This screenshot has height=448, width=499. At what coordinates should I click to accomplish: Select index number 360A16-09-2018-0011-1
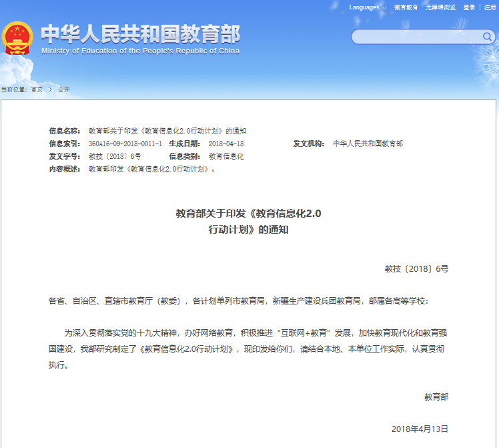tap(125, 144)
